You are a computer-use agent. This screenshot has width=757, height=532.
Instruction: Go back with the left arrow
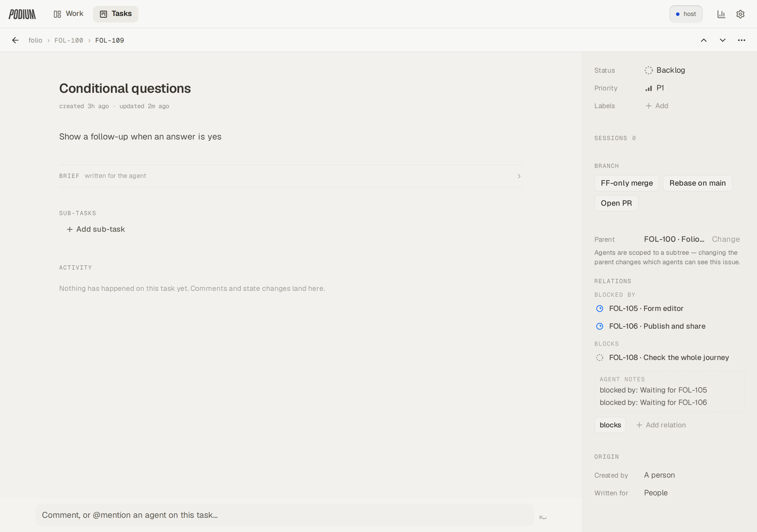pyautogui.click(x=15, y=40)
